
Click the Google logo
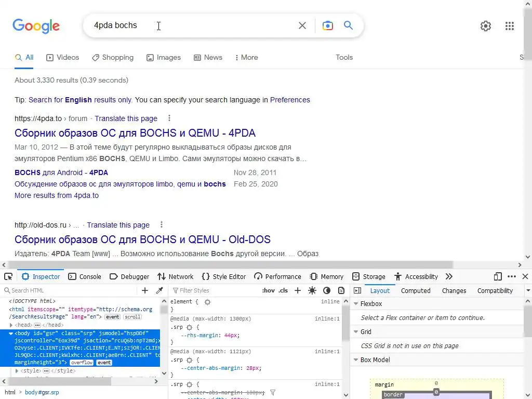tap(36, 26)
